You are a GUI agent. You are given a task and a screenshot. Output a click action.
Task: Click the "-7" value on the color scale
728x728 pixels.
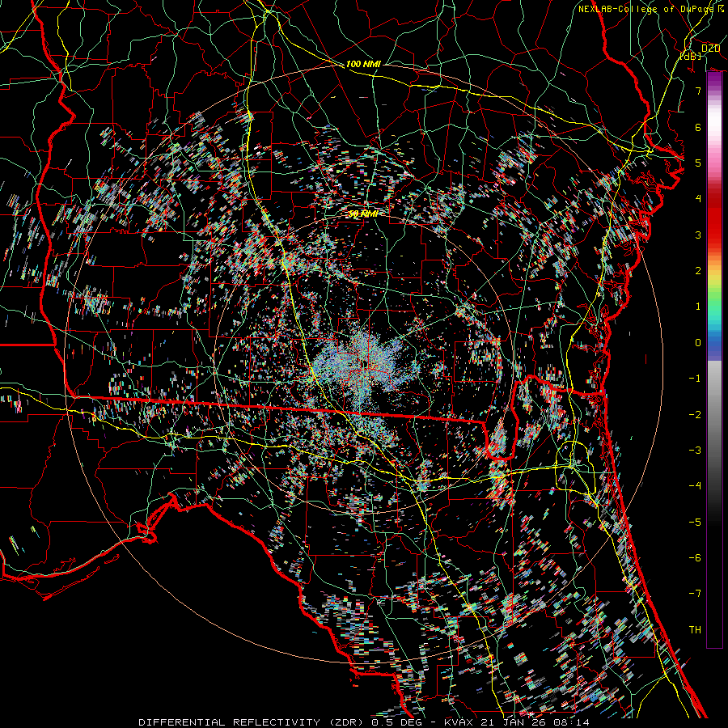(695, 594)
